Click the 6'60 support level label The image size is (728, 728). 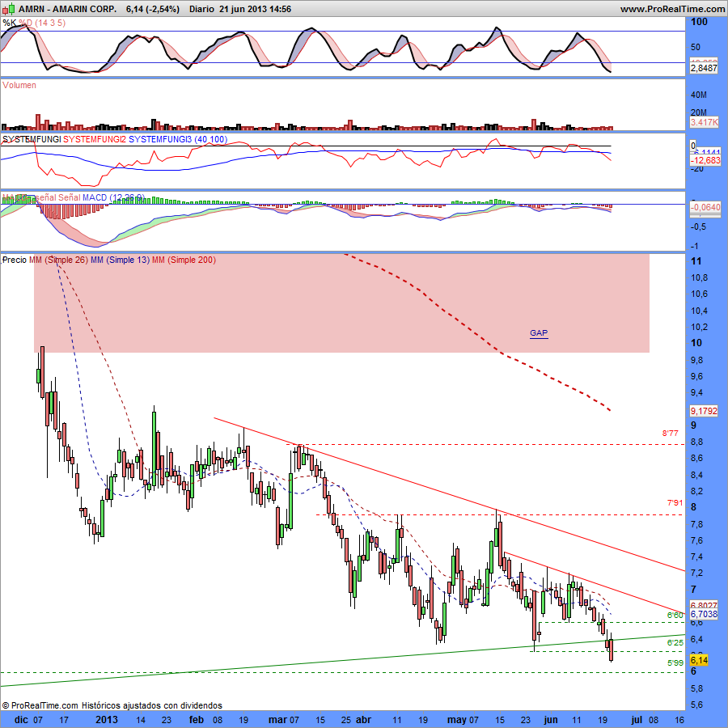(x=675, y=616)
